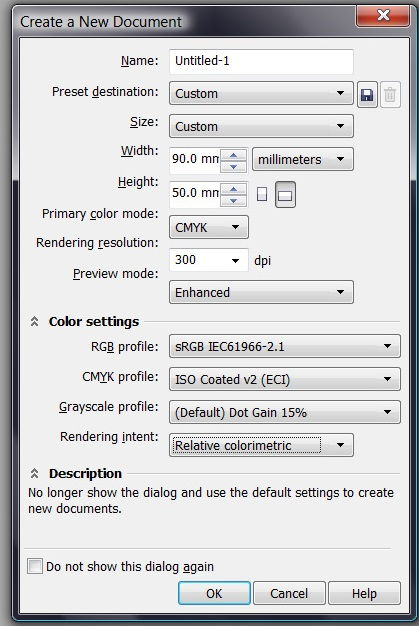
Task: Open the Preset destination dropdown
Action: [x=261, y=93]
